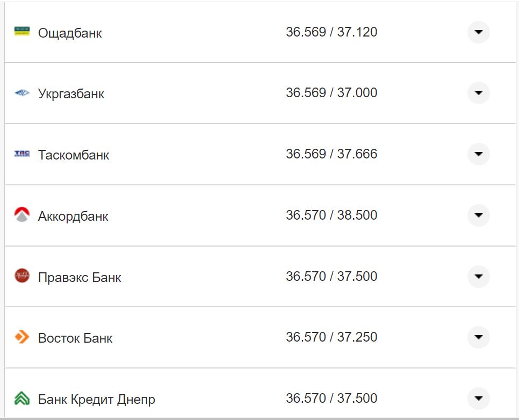The height and width of the screenshot is (420, 519).
Task: Select the Аккордбанк bank name
Action: pyautogui.click(x=73, y=216)
